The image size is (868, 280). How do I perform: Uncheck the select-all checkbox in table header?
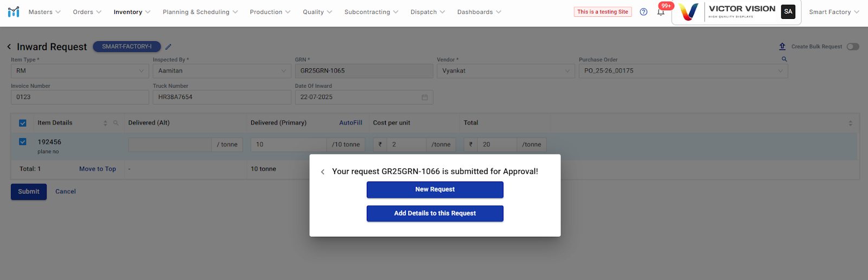point(23,123)
